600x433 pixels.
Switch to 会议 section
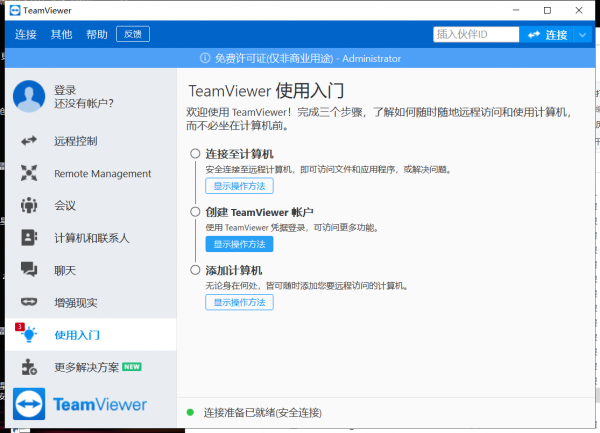point(91,205)
